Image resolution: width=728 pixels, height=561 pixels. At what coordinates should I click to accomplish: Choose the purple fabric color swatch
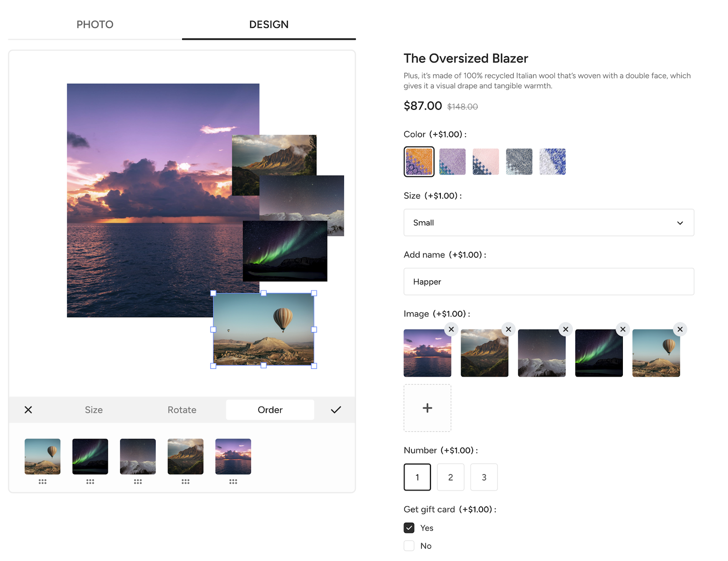pos(452,162)
